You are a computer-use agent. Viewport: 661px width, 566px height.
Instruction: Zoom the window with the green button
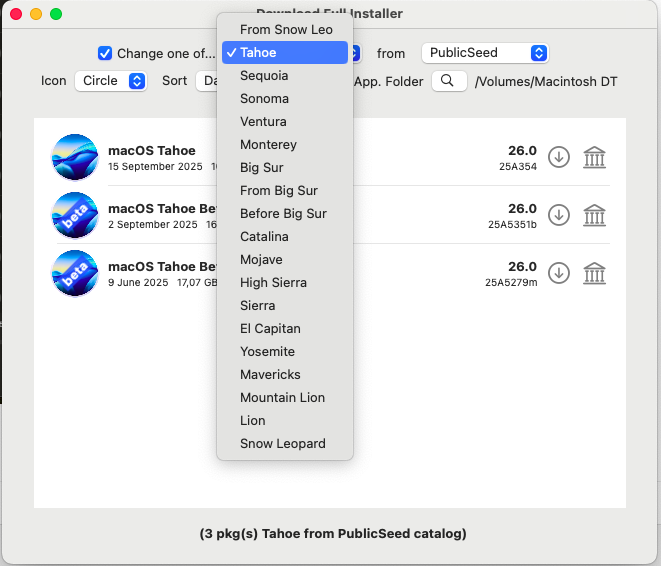[x=56, y=14]
